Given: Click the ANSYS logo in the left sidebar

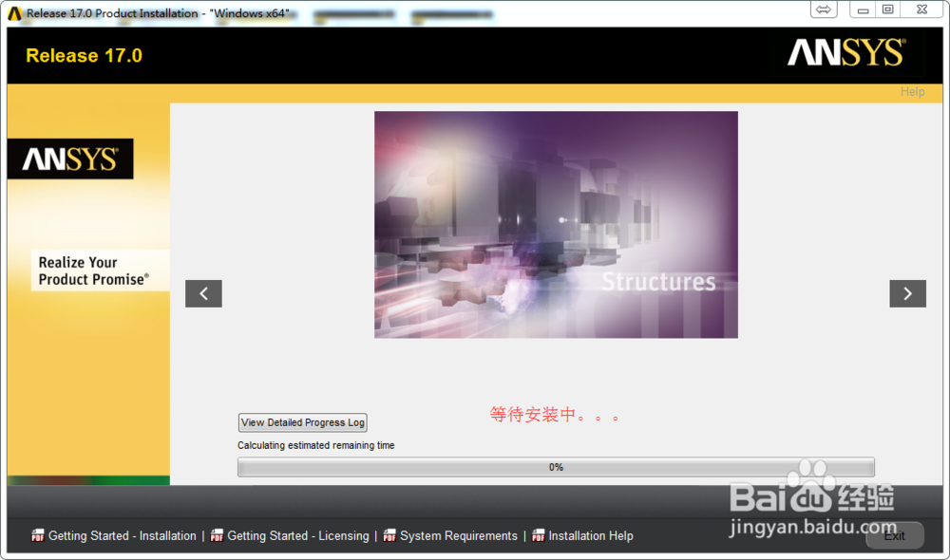Looking at the screenshot, I should (70, 159).
